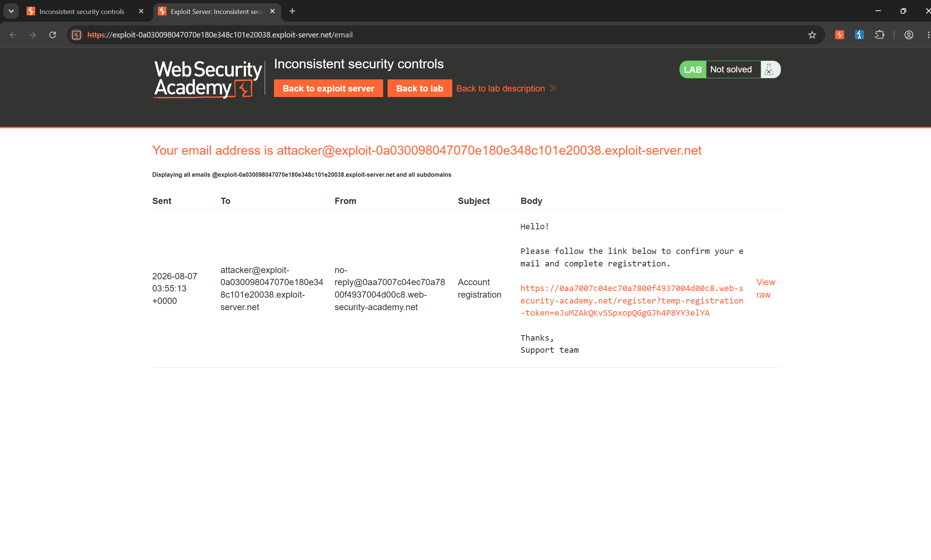Open the Burp Suite extension icon
Screen dimensions: 931x560
point(839,35)
